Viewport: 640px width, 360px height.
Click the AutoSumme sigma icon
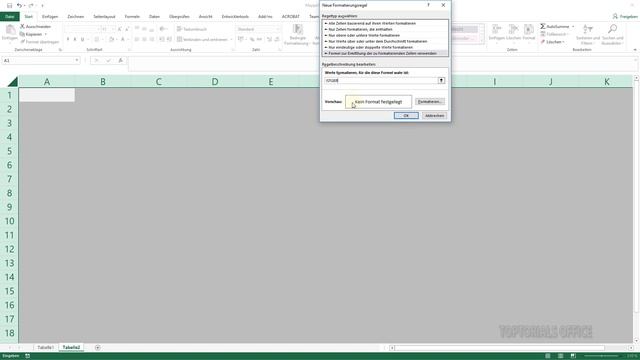pyautogui.click(x=543, y=27)
